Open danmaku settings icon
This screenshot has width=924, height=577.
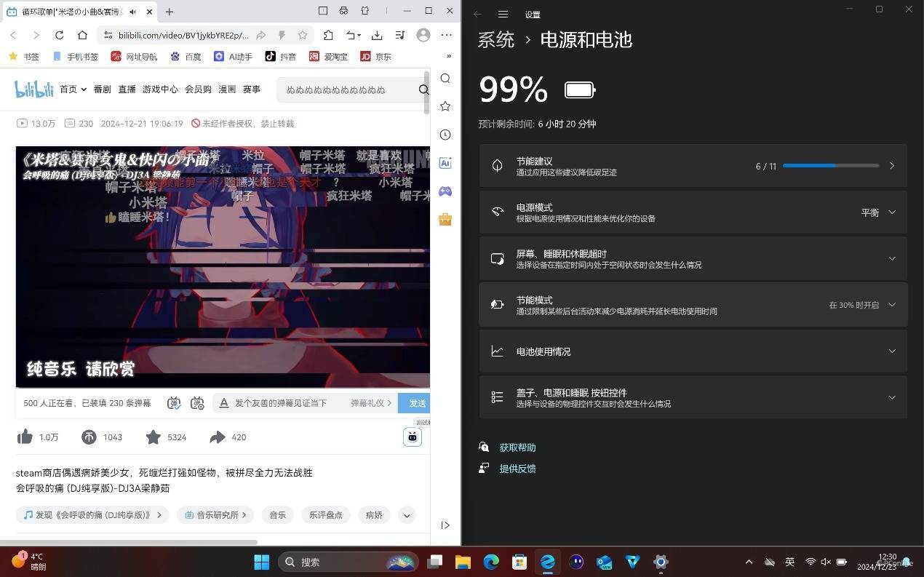[197, 403]
